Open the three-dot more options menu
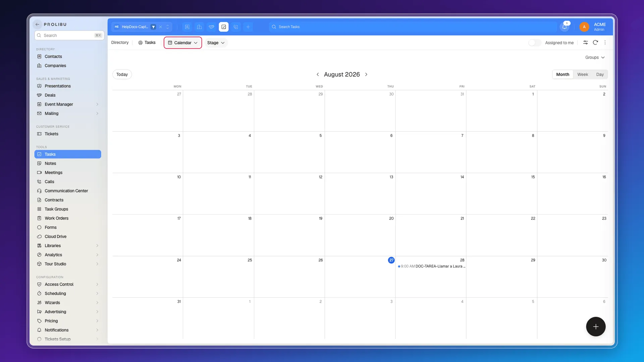This screenshot has height=362, width=644. 605,43
